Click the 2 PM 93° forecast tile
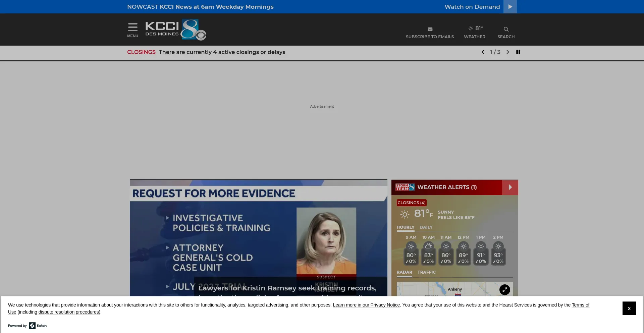Viewport: 644px width, 333px height. click(498, 250)
